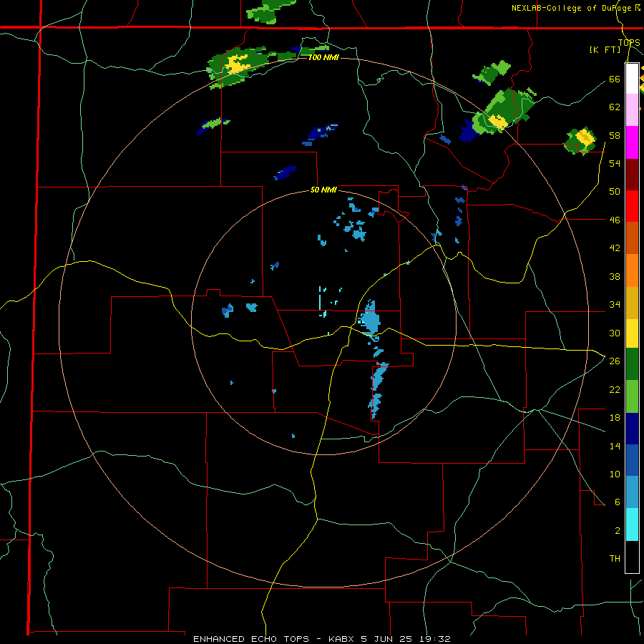Screen dimensions: 644x644
Task: Click the legend value 26
Action: coord(615,361)
